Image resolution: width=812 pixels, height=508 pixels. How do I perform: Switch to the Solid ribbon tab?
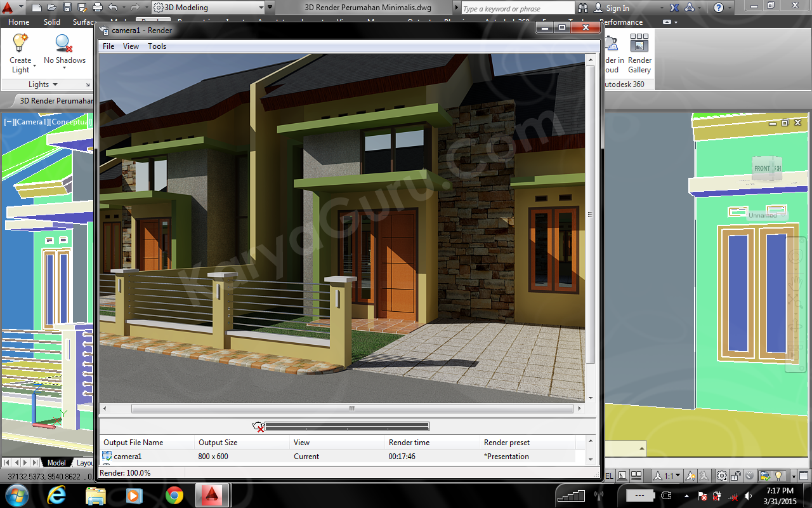[52, 22]
